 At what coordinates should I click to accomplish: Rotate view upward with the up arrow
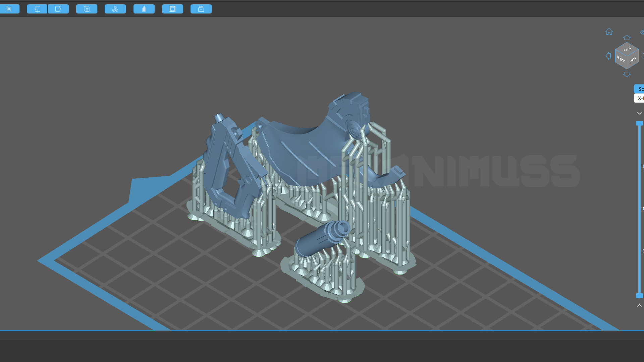[627, 38]
